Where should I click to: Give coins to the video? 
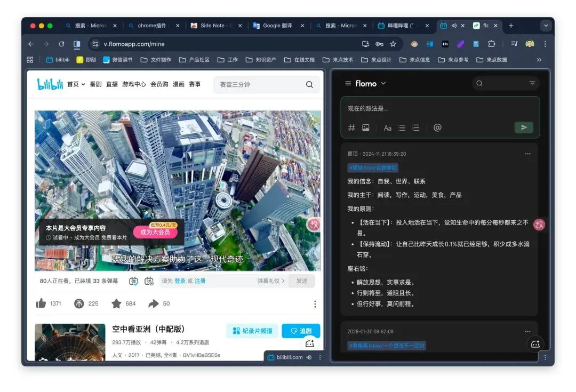79,303
